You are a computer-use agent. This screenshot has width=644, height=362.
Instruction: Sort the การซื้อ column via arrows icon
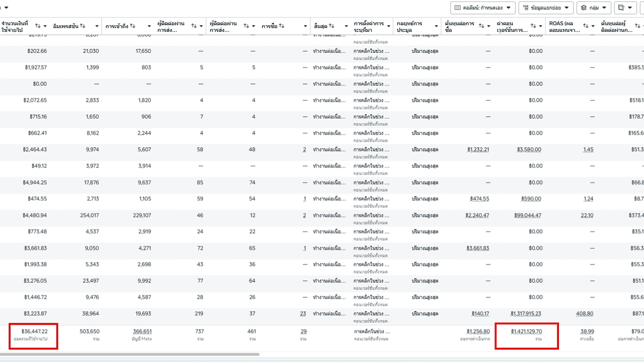281,26
